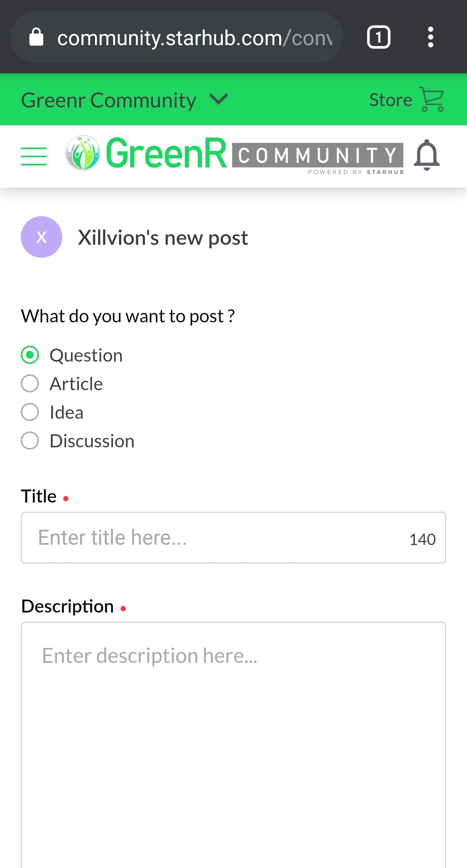Open the notifications bell
This screenshot has height=868, width=467.
click(426, 155)
